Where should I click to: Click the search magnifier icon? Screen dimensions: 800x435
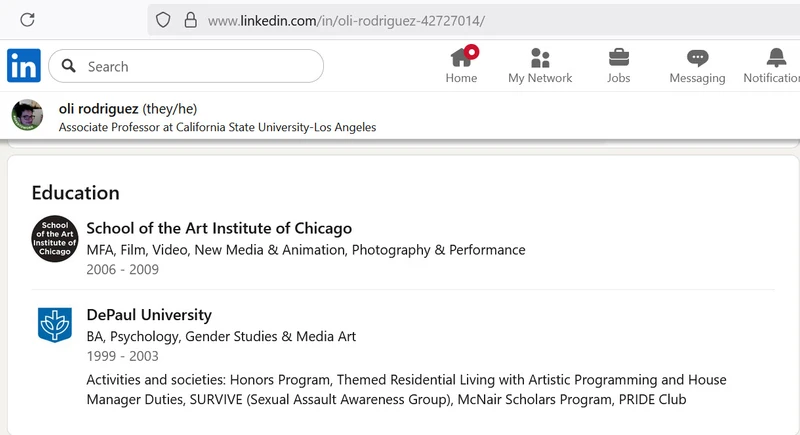[68, 66]
